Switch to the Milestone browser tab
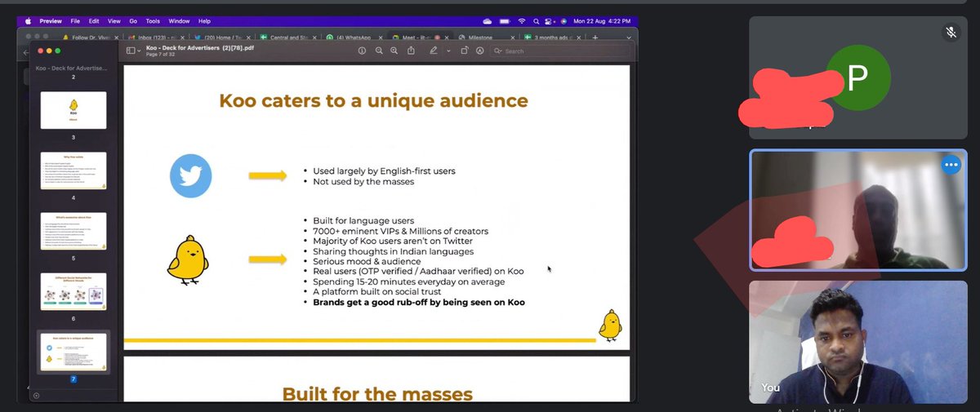This screenshot has width=980, height=412. [x=487, y=38]
